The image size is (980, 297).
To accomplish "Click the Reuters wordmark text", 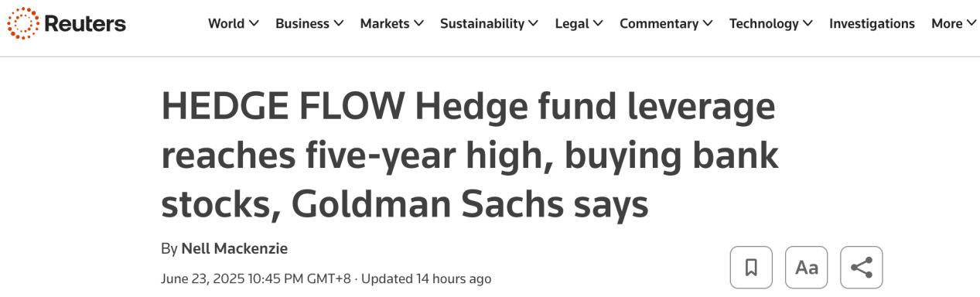I will click(x=85, y=24).
